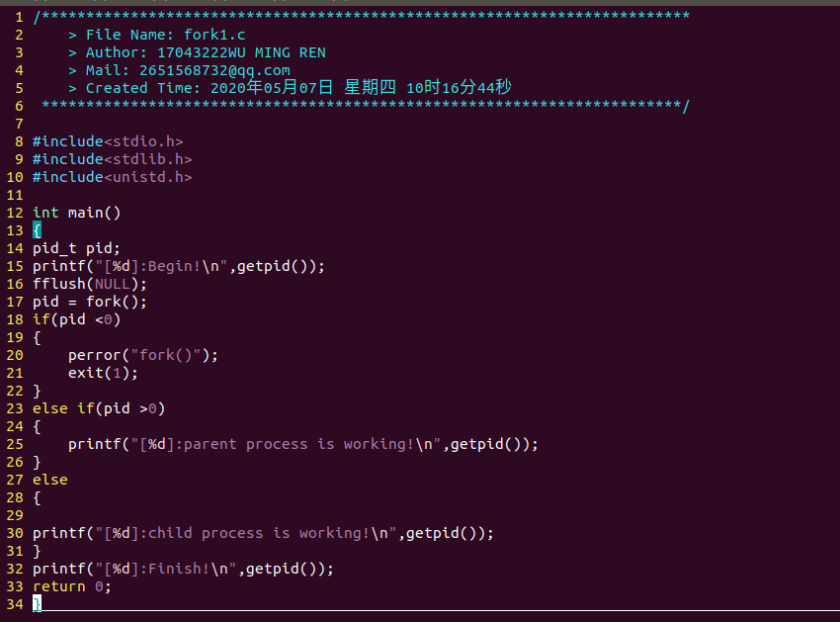840x622 pixels.
Task: Click line number 34 in the gutter
Action: [x=14, y=604]
